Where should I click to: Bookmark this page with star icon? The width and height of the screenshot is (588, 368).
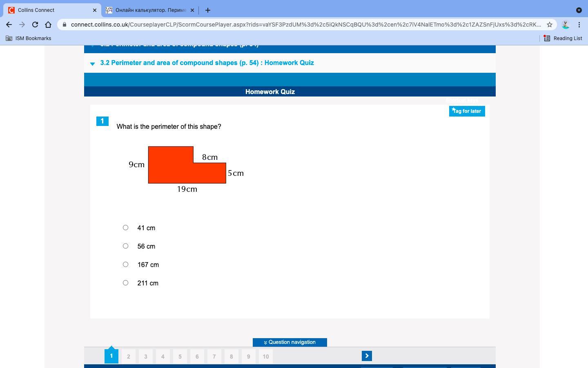point(550,25)
